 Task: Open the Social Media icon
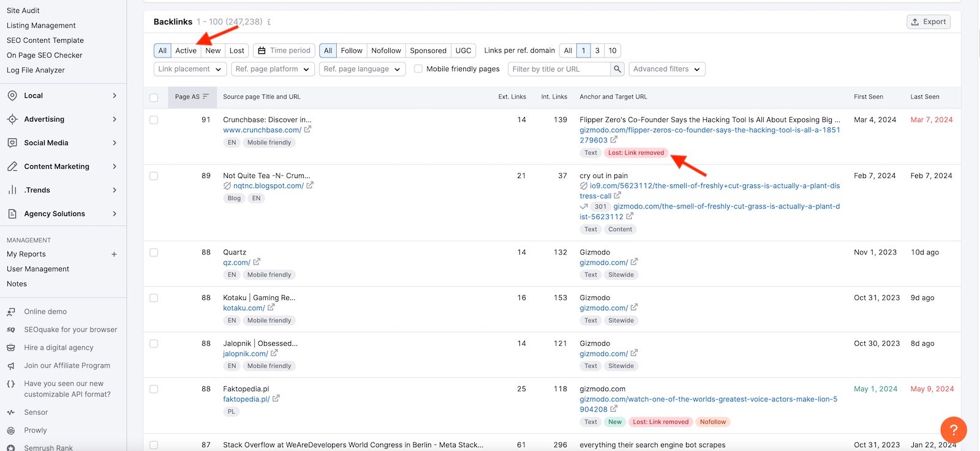coord(12,143)
